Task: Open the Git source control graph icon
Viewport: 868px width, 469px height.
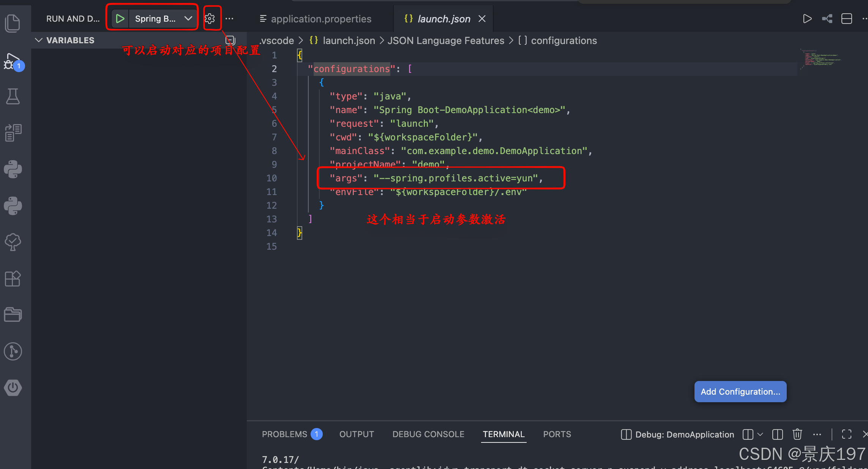Action: pyautogui.click(x=13, y=351)
